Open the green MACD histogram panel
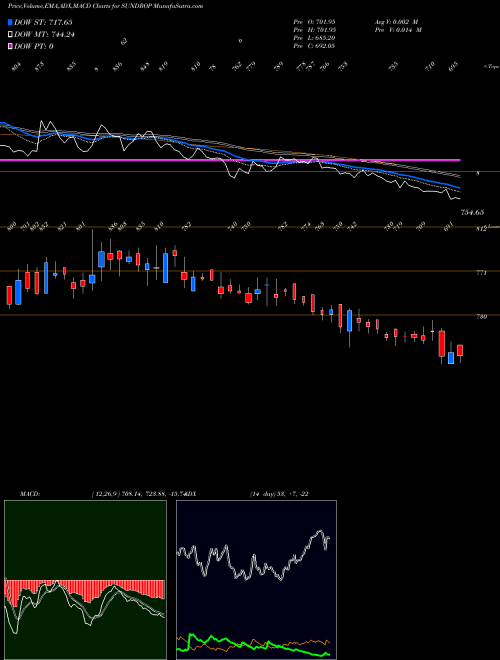Image resolution: width=500 pixels, height=660 pixels. click(85, 580)
